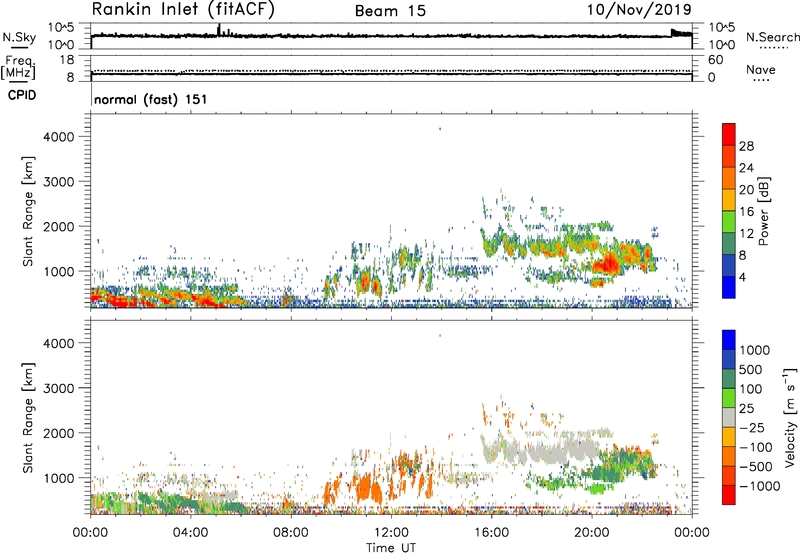800x554 pixels.
Task: Click the '2000' tick of the velocity panel
Action: (58, 433)
